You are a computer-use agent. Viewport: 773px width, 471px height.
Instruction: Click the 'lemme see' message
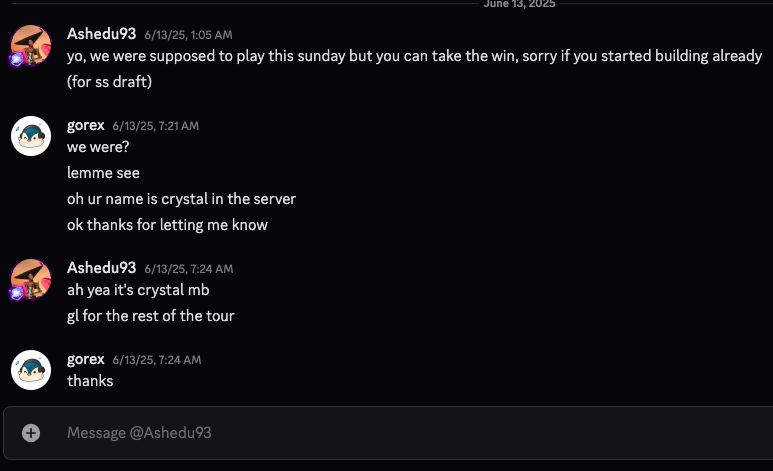point(104,173)
